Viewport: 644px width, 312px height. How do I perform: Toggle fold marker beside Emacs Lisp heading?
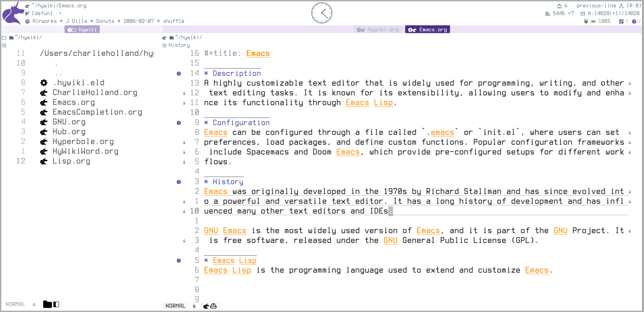(179, 261)
